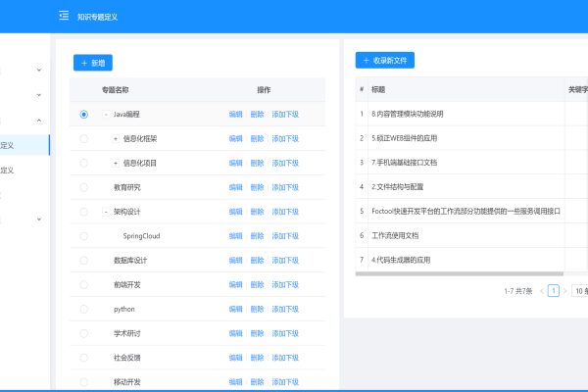
Task: Click file row 工作流使用文档
Action: click(x=395, y=235)
